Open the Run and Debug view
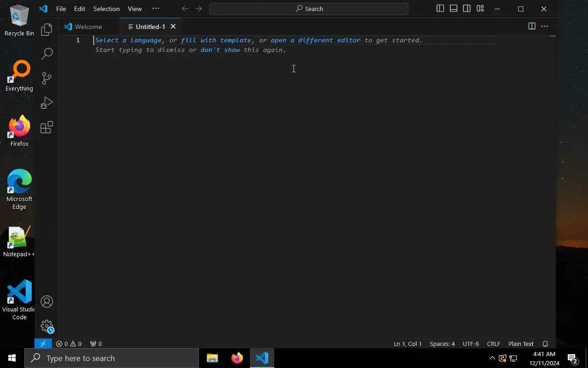588x368 pixels. click(46, 103)
